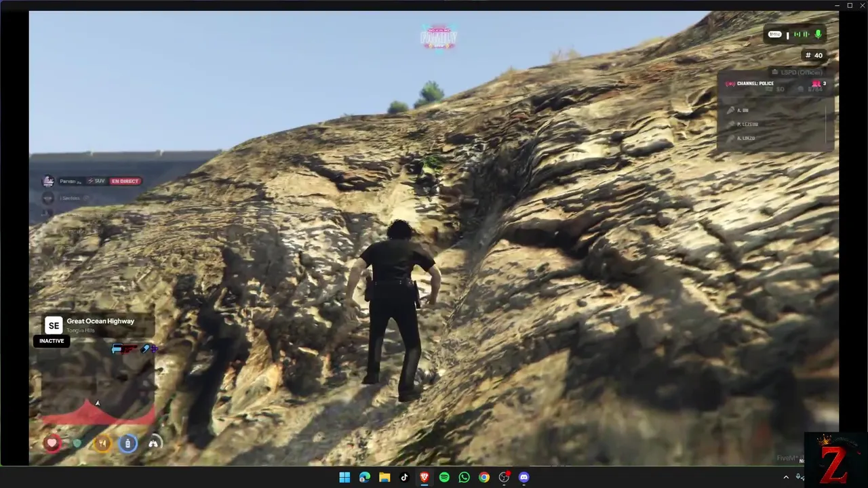The image size is (868, 488).
Task: Select the third radio member row
Action: pyautogui.click(x=773, y=138)
